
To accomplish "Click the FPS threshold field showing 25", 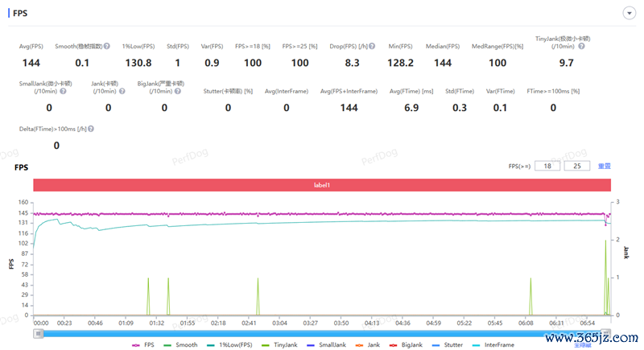I will [577, 167].
